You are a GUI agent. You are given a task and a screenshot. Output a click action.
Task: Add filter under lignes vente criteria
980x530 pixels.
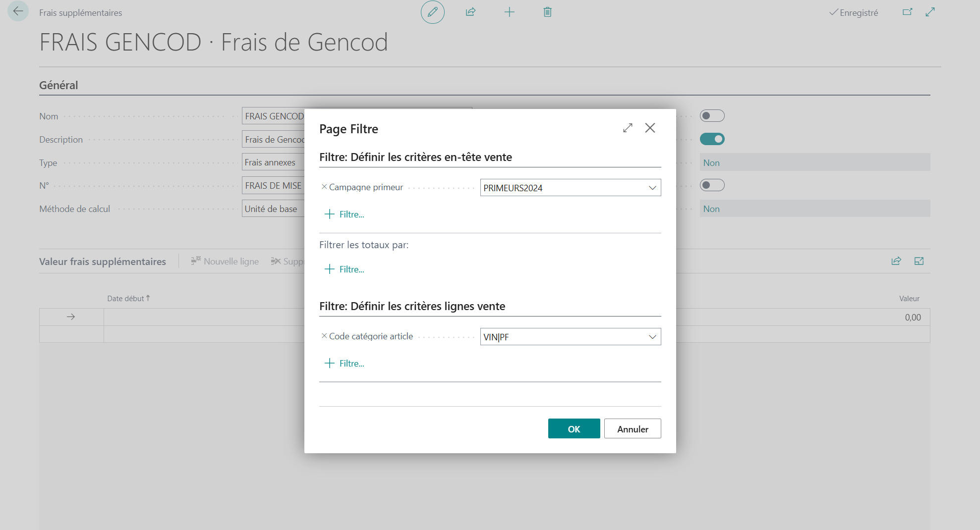click(x=345, y=364)
